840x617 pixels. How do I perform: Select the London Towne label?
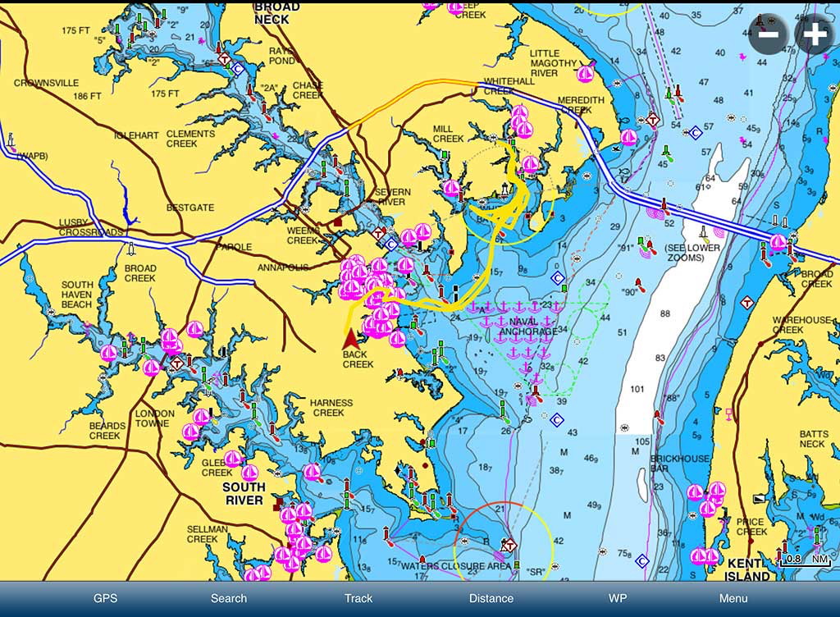coord(155,418)
